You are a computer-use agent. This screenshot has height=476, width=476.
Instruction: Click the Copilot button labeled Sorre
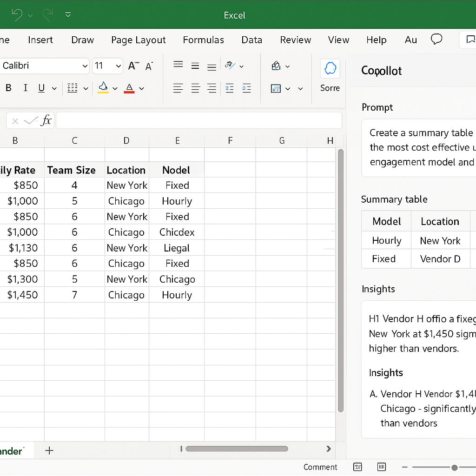(x=330, y=76)
